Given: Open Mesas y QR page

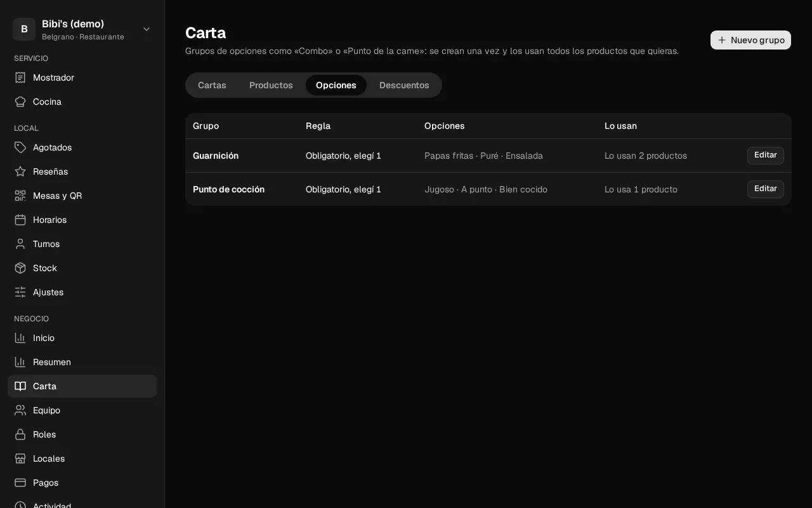Looking at the screenshot, I should (82, 196).
